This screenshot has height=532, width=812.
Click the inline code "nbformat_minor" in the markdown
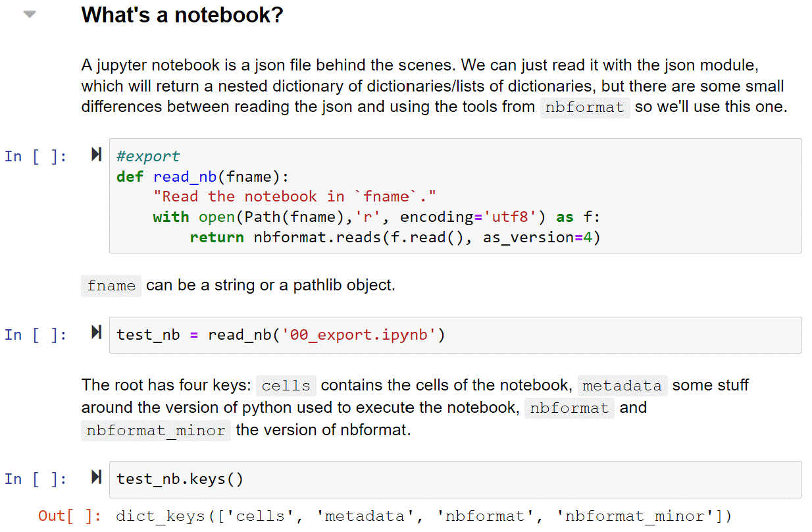coord(156,431)
